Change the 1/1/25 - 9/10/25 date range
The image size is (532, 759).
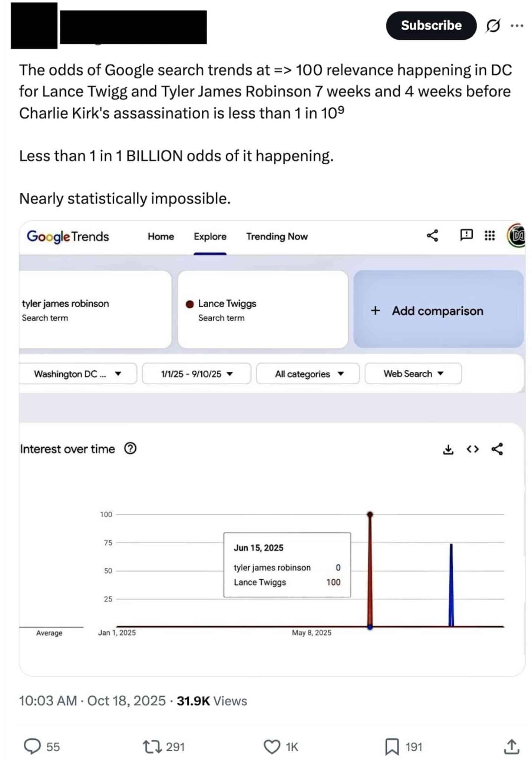(x=196, y=374)
